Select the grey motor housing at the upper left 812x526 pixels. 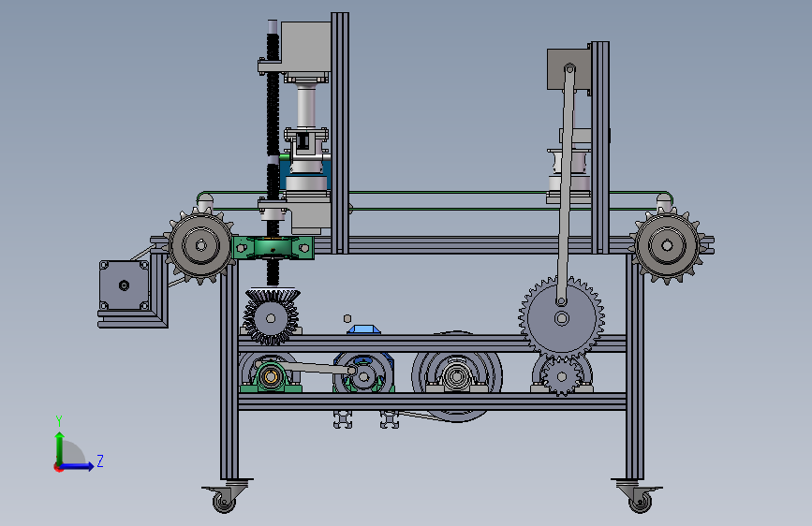click(x=305, y=48)
